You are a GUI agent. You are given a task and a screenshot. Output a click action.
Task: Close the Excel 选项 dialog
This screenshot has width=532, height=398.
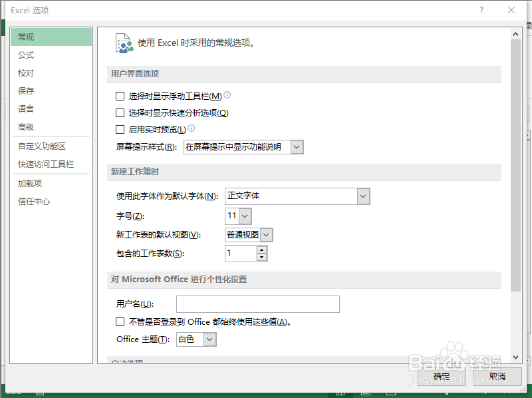click(x=511, y=10)
